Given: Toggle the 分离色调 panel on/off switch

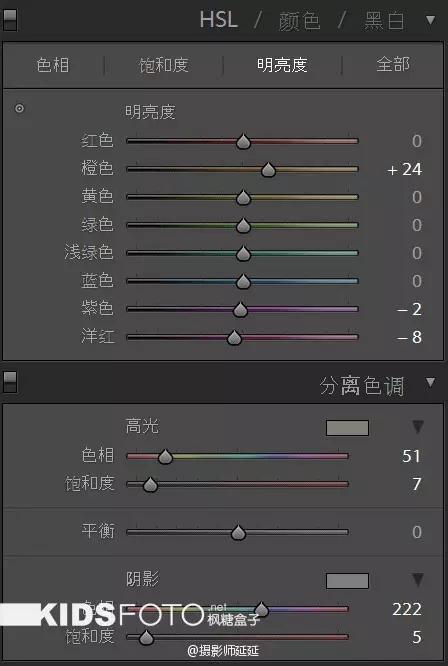Looking at the screenshot, I should point(10,381).
